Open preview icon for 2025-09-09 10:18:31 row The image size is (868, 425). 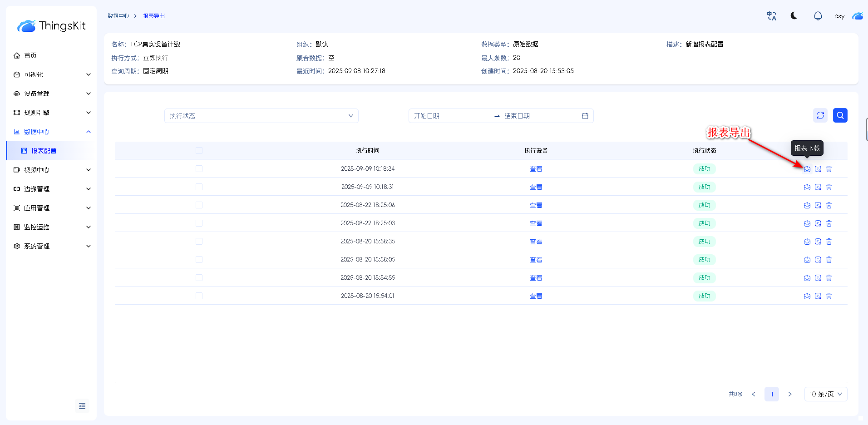point(818,187)
